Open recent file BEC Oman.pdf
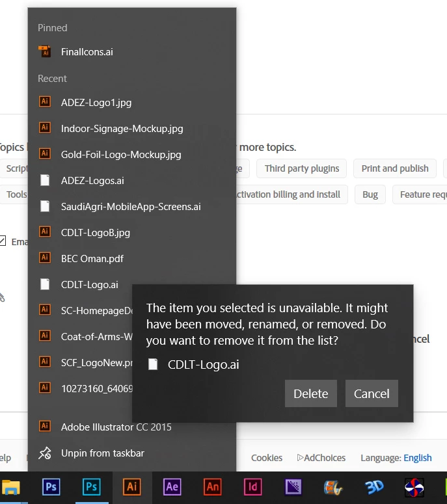This screenshot has width=447, height=504. click(x=132, y=259)
